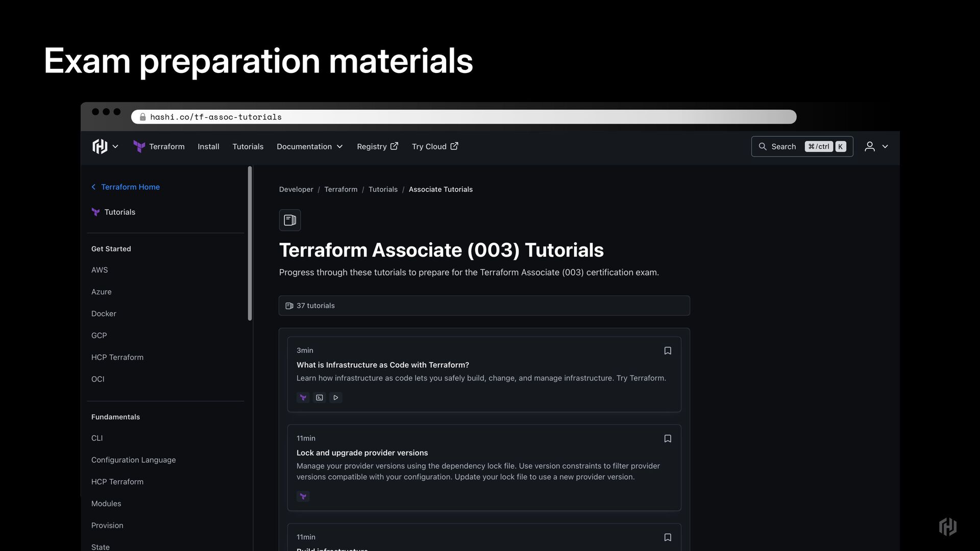
Task: Click the sidebar vertical scrollbar
Action: (250, 243)
